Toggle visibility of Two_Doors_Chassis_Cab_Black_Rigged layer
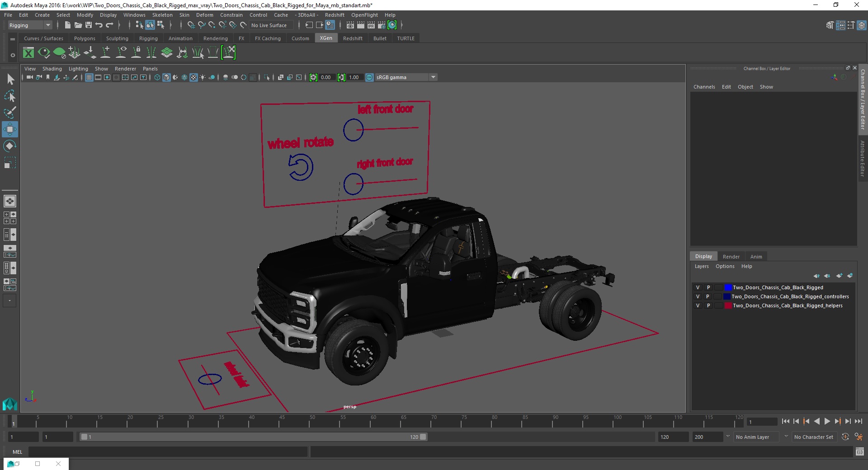868x470 pixels. (698, 287)
